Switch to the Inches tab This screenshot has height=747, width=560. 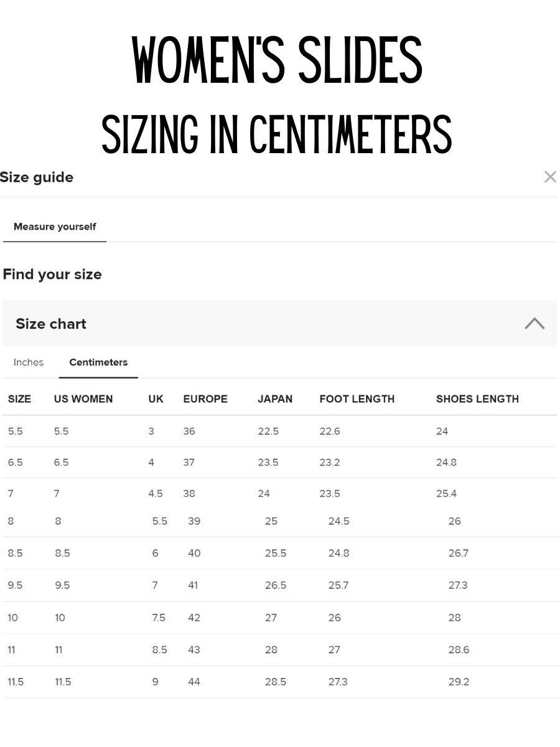click(29, 362)
